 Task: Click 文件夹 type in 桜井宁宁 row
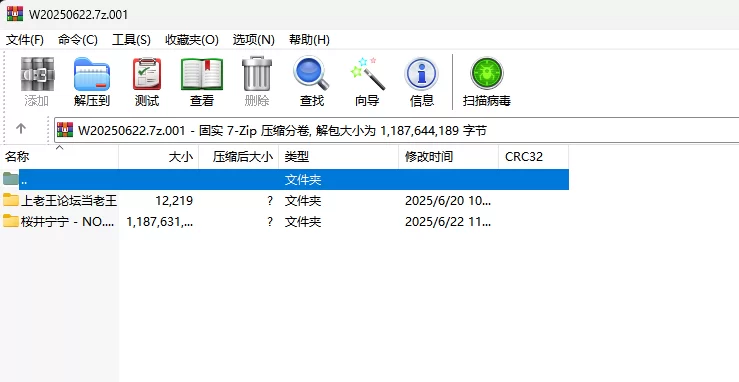[303, 221]
